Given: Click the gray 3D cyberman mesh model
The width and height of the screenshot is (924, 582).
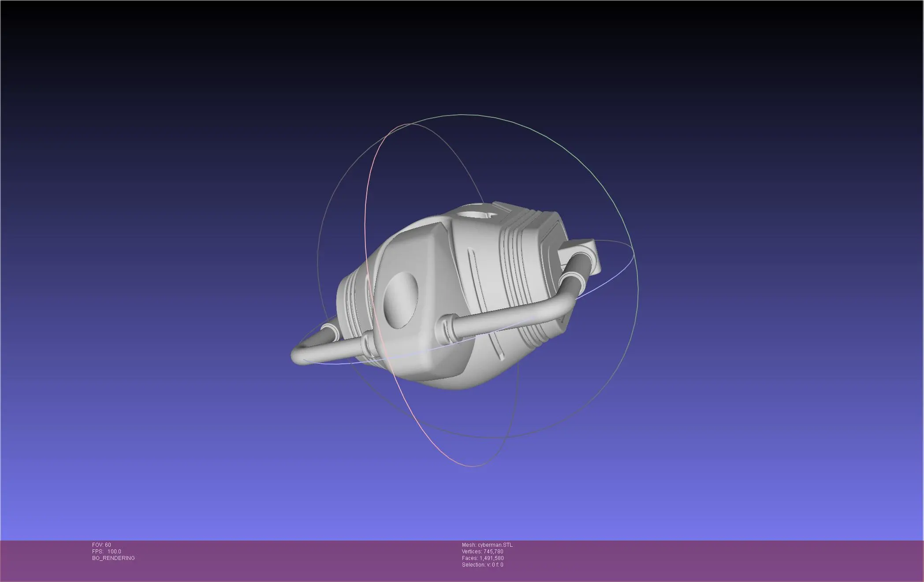Looking at the screenshot, I should click(445, 295).
